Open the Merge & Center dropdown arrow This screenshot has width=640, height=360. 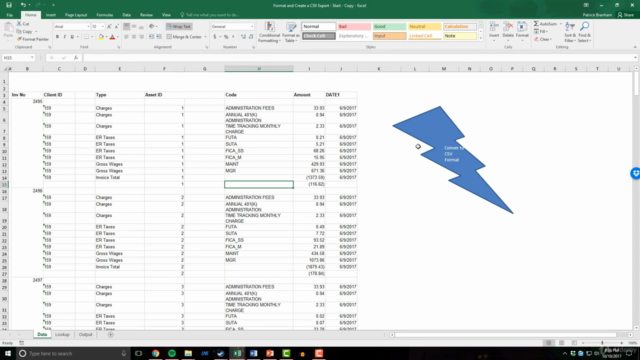pyautogui.click(x=205, y=37)
